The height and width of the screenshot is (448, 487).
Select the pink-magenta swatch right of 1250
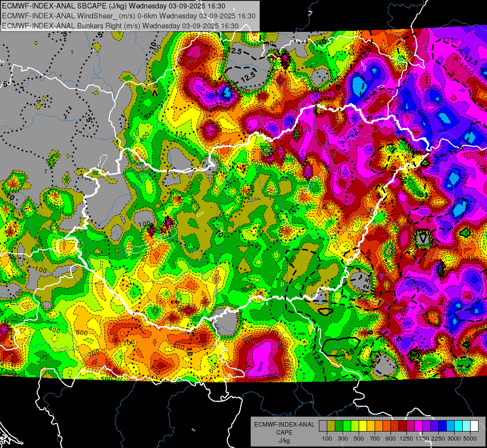tap(410, 426)
